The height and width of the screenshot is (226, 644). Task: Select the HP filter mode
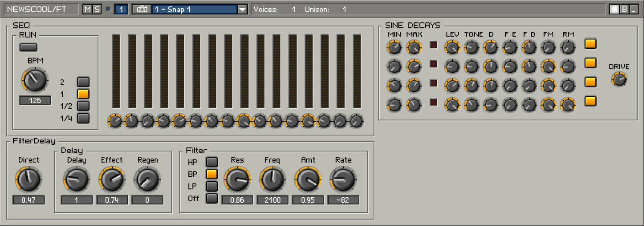(x=212, y=162)
